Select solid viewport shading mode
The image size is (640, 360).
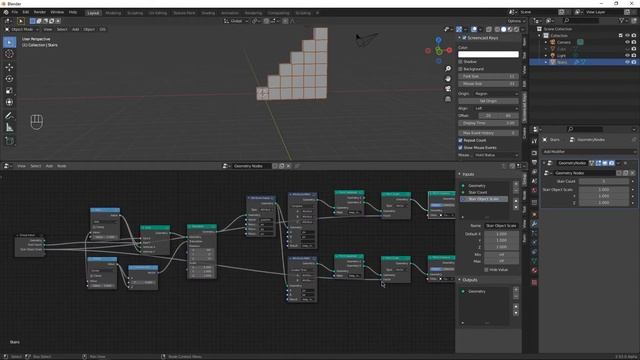tap(503, 29)
